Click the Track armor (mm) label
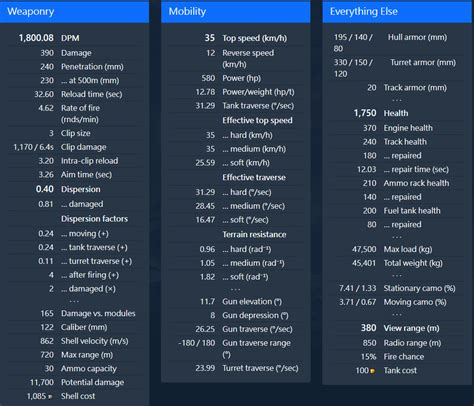The image size is (474, 406). (415, 88)
